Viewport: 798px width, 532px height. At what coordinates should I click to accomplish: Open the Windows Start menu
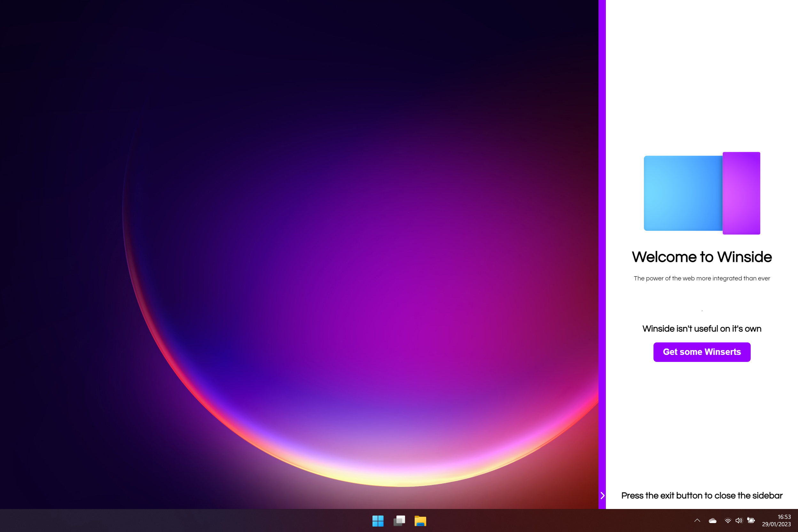click(x=378, y=521)
